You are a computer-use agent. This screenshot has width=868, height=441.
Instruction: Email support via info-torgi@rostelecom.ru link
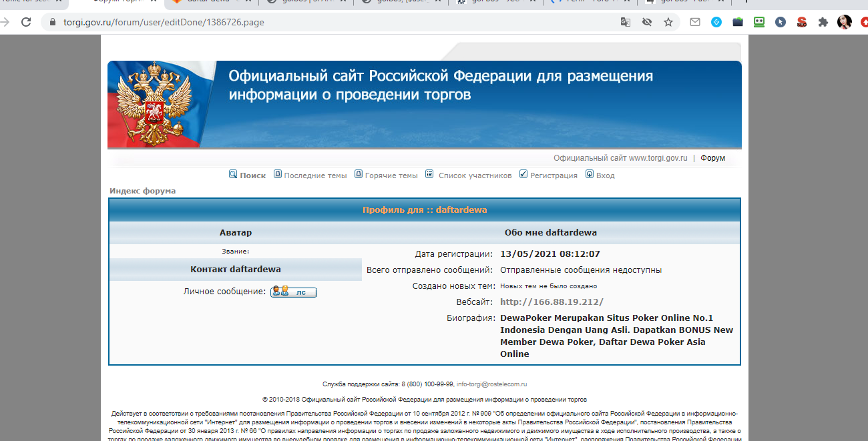[x=492, y=384]
